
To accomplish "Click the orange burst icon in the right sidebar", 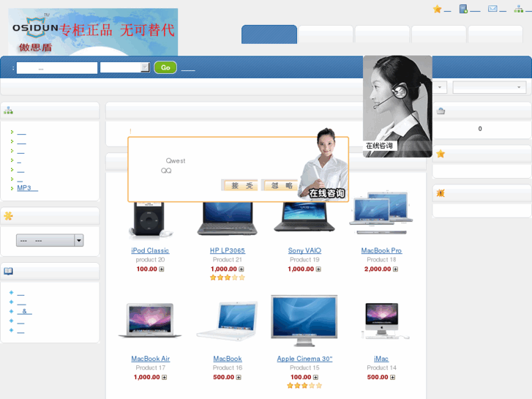I will [x=441, y=193].
